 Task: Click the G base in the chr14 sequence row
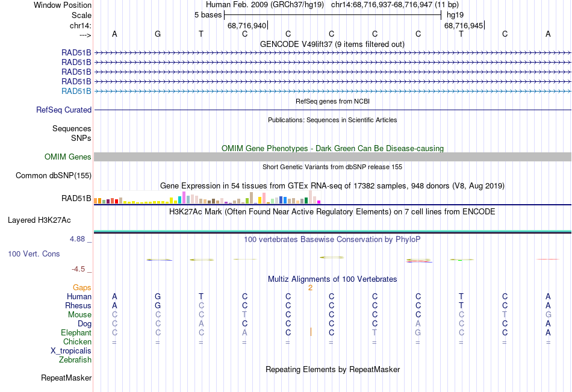158,34
